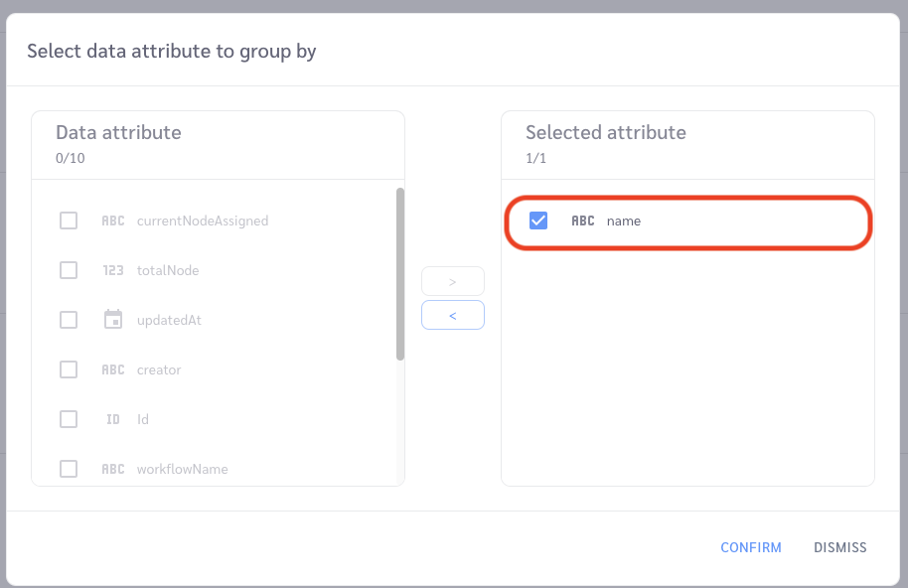Select the name row in Selected attribute

point(687,222)
